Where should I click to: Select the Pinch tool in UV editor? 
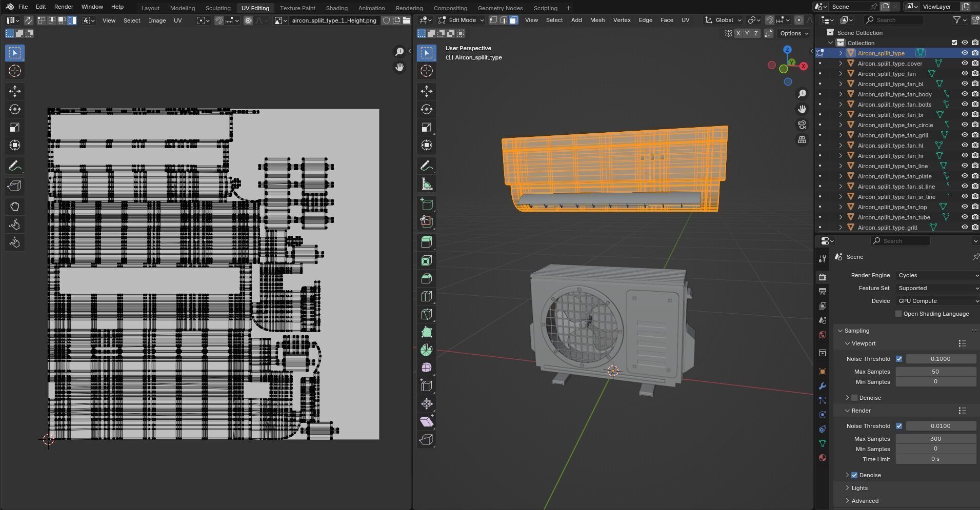point(15,242)
